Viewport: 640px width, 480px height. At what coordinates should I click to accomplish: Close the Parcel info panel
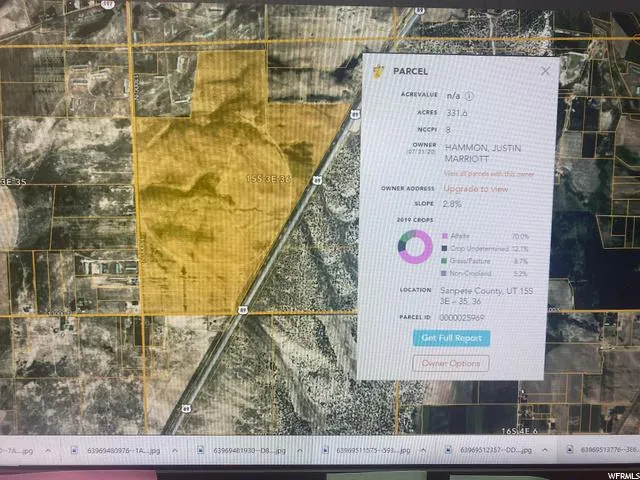coord(545,71)
